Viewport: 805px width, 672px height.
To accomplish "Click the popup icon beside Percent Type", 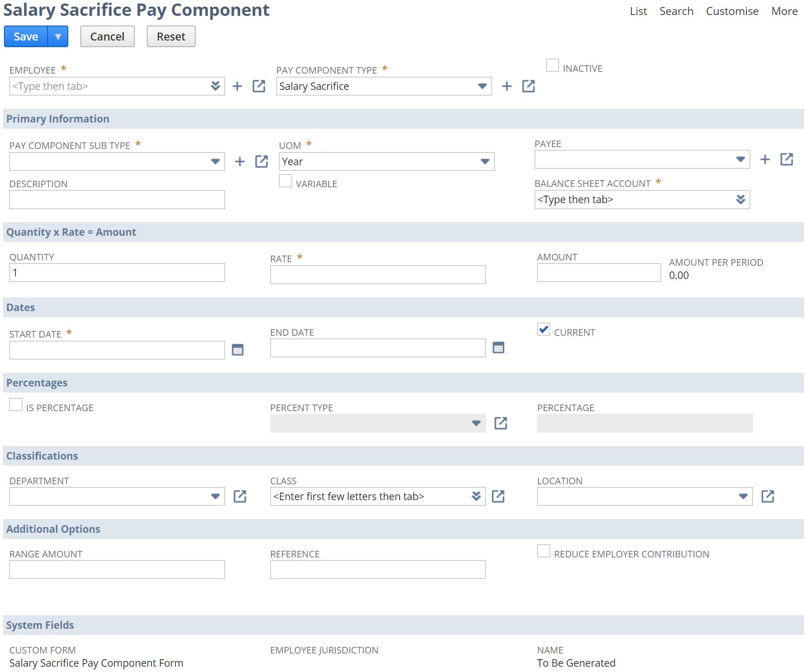I will coord(501,423).
